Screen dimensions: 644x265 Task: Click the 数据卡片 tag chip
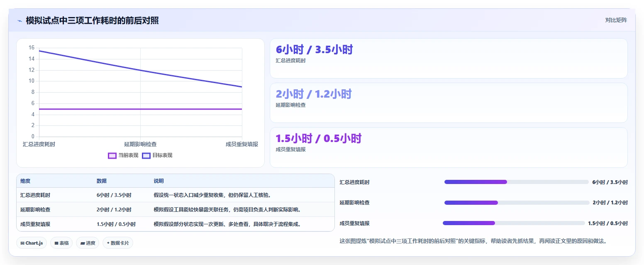pos(118,243)
